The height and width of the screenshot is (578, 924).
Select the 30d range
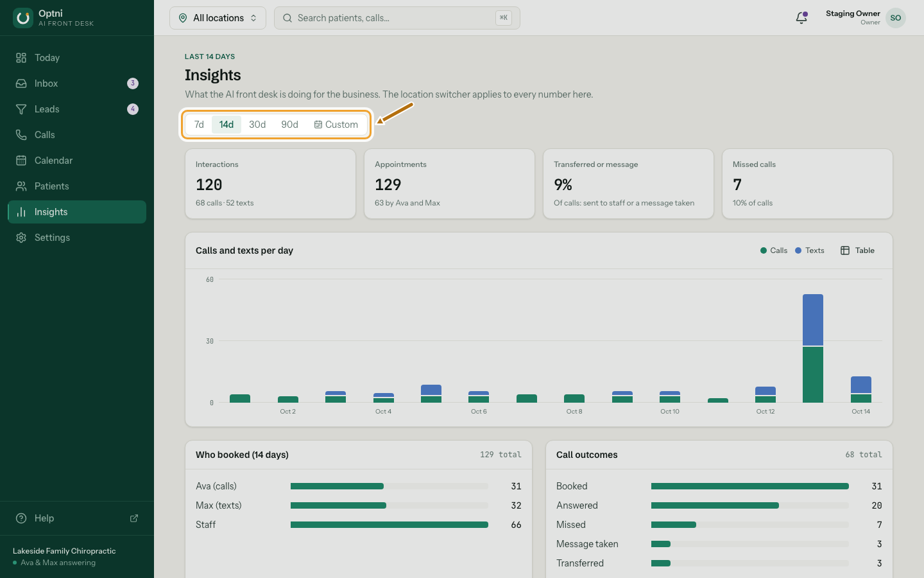(x=257, y=125)
